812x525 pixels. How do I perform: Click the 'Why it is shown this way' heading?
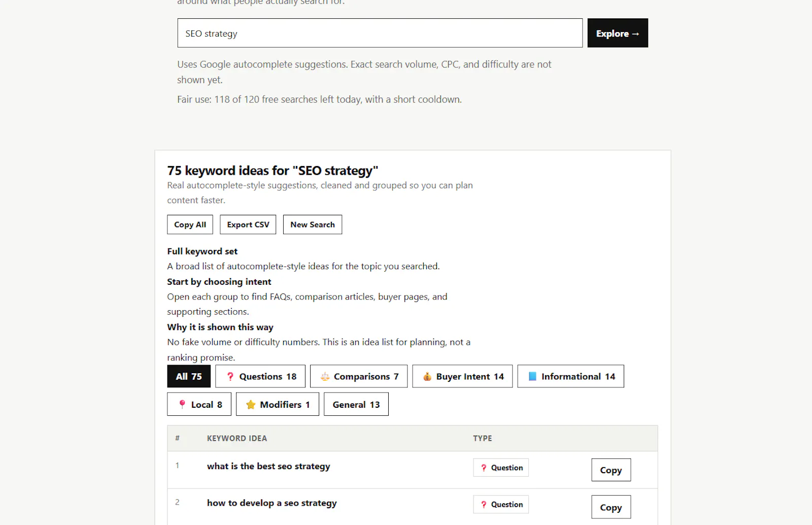click(x=220, y=327)
